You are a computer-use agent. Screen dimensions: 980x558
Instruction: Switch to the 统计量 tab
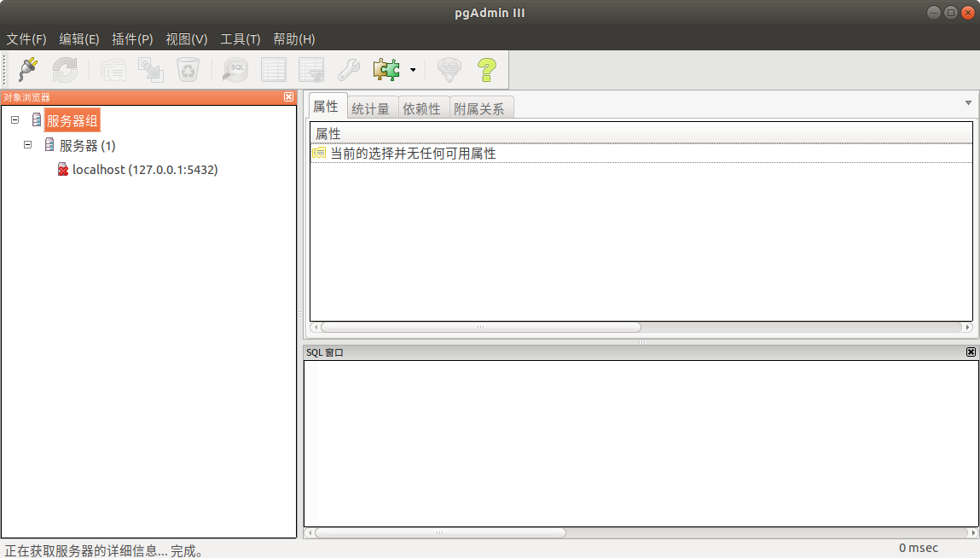(x=370, y=108)
